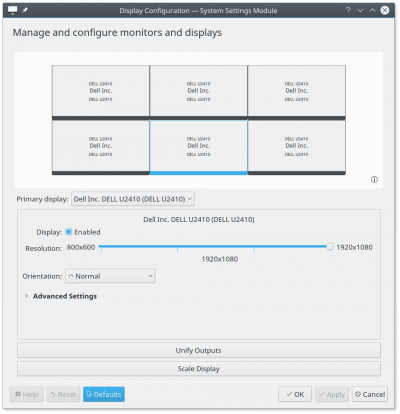This screenshot has height=414, width=400.
Task: Open the Orientation Normal dropdown
Action: click(110, 276)
